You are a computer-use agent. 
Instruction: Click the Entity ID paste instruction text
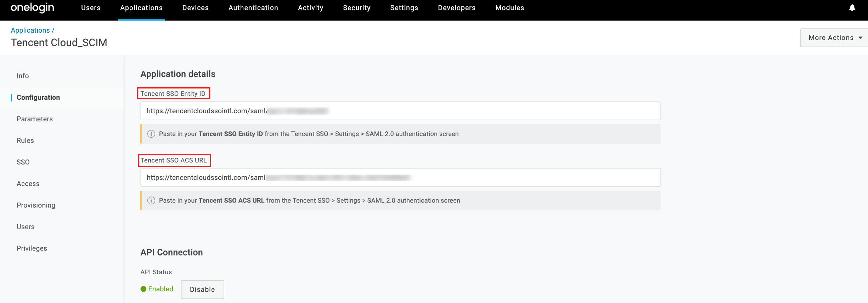click(x=309, y=134)
